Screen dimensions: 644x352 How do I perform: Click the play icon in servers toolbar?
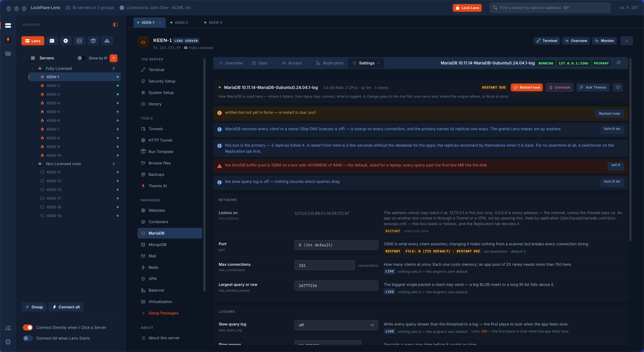pos(66,41)
